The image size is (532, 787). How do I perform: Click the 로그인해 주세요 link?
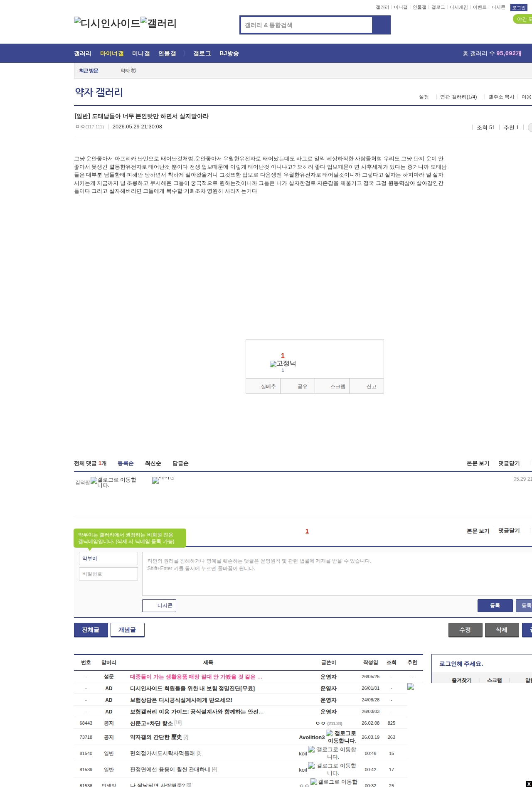coord(461,664)
